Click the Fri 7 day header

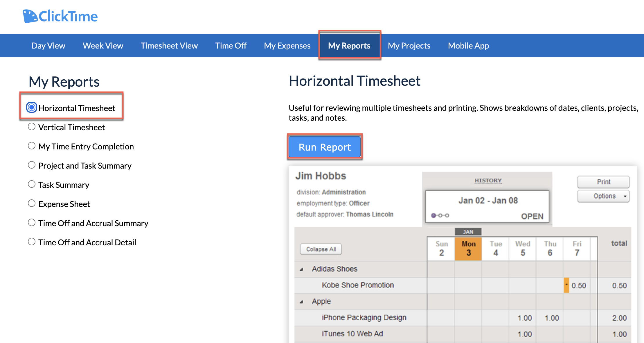pyautogui.click(x=577, y=249)
